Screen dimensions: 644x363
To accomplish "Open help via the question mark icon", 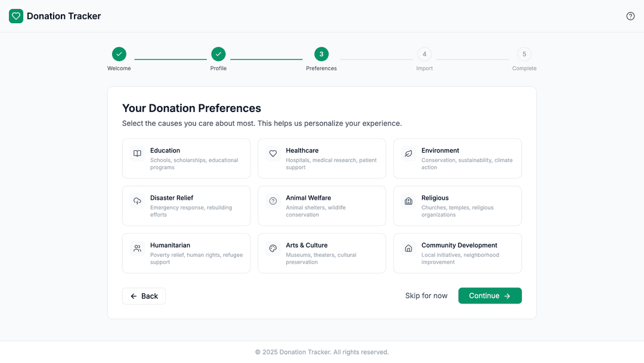I will 630,16.
